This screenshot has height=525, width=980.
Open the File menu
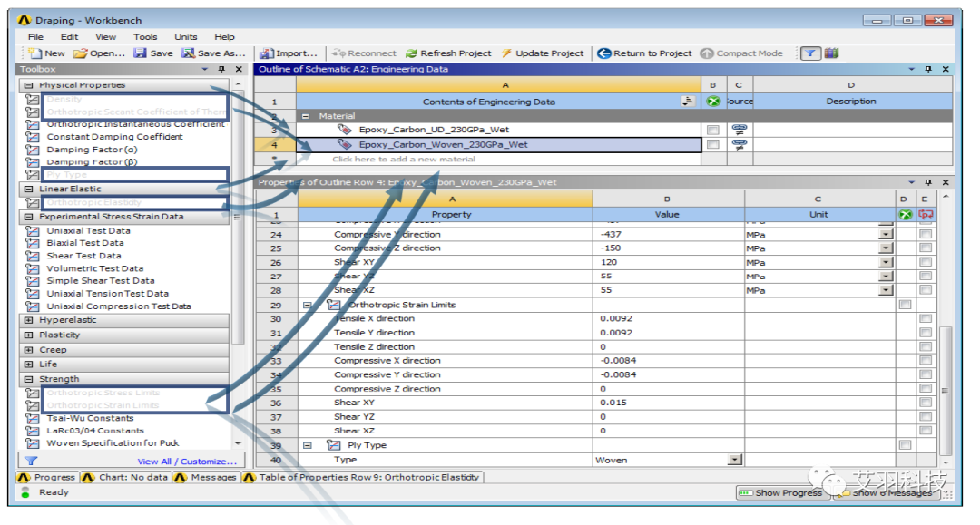tap(35, 37)
